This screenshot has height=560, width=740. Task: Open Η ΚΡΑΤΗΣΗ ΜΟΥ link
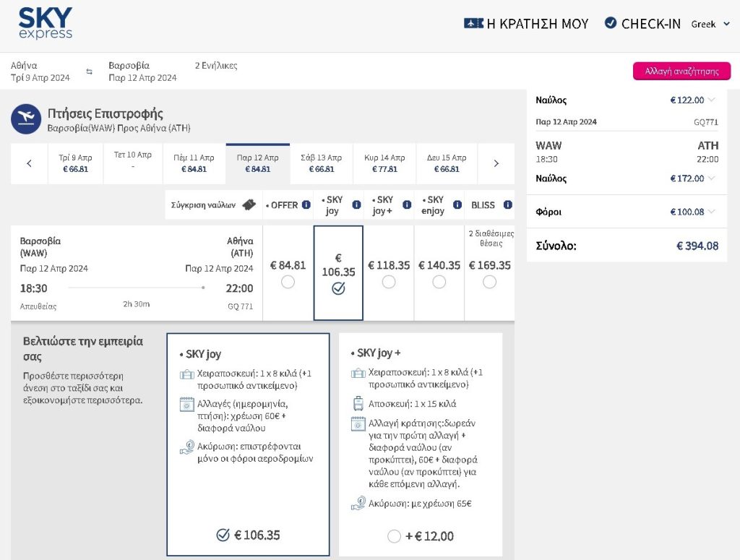click(x=526, y=24)
